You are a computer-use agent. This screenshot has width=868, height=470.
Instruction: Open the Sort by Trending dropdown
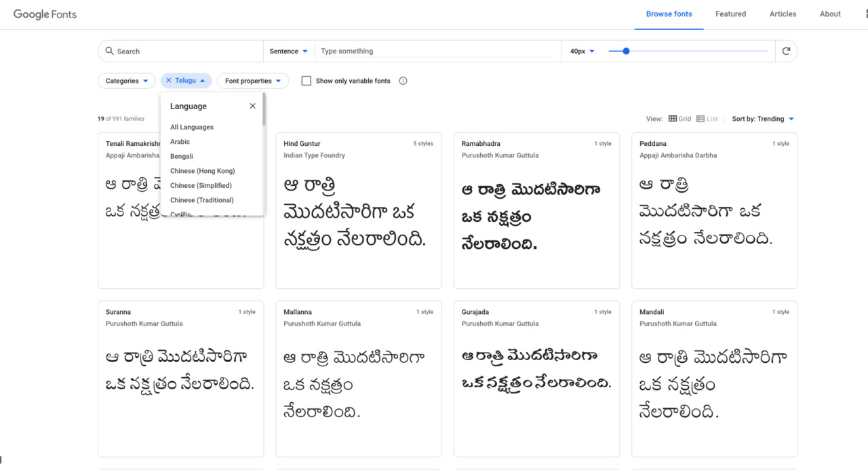pyautogui.click(x=763, y=119)
